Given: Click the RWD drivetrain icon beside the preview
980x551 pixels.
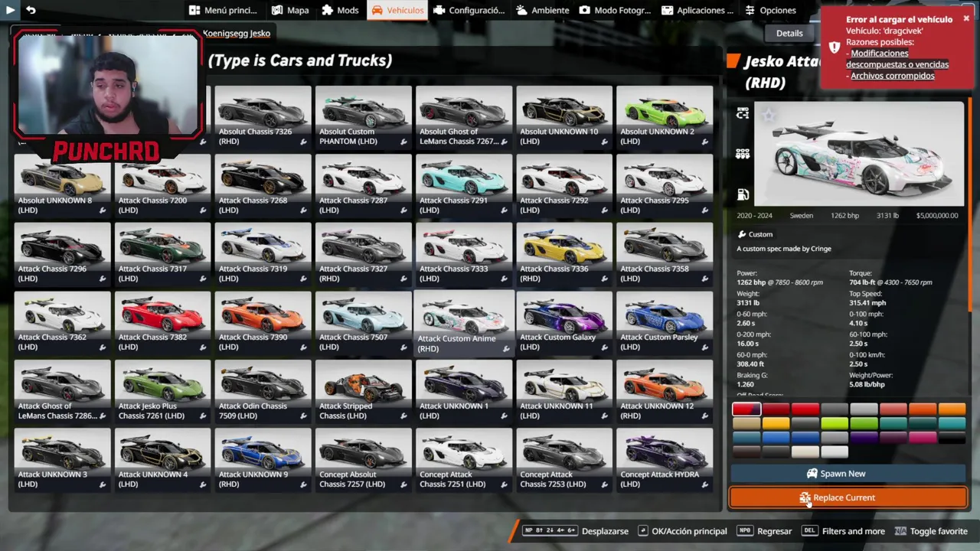Looking at the screenshot, I should (x=743, y=112).
